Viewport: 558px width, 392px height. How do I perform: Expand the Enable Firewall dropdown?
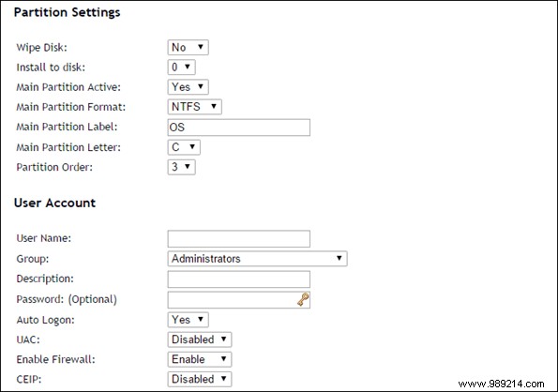[x=200, y=359]
